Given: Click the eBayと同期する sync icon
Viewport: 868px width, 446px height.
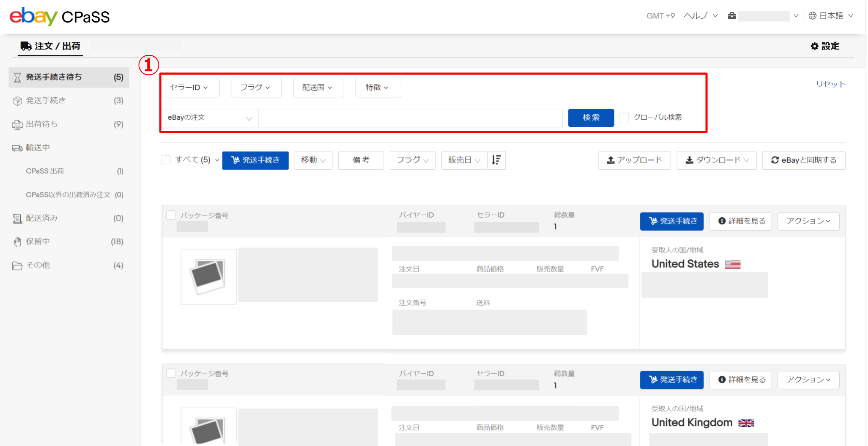Looking at the screenshot, I should 775,160.
